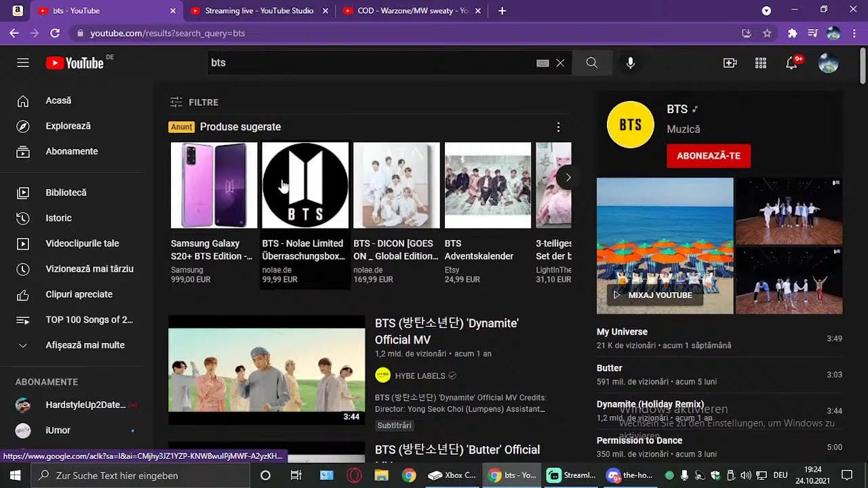
Task: Open the BTS channel yellow avatar
Action: click(631, 125)
